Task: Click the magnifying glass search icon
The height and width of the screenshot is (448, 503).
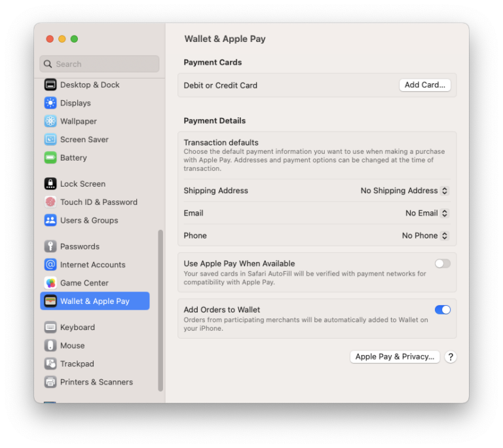Action: click(x=48, y=64)
